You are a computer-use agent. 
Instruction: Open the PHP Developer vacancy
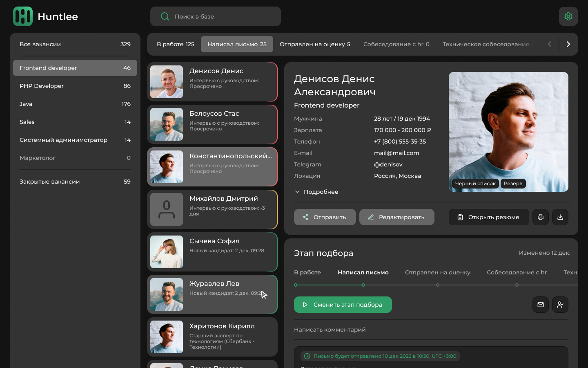[x=75, y=86]
